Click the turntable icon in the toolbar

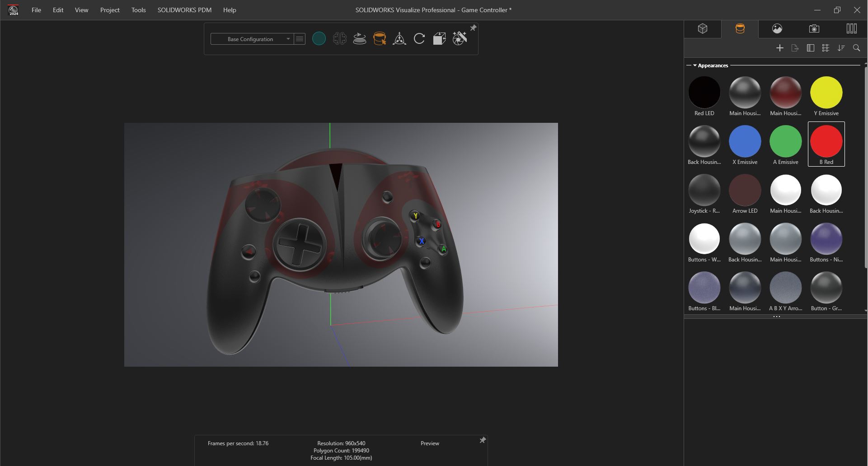tap(360, 39)
